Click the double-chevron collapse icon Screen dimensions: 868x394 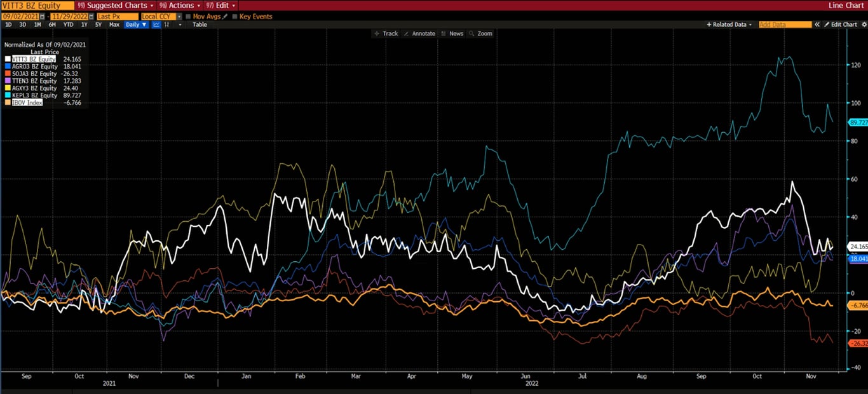click(x=817, y=24)
